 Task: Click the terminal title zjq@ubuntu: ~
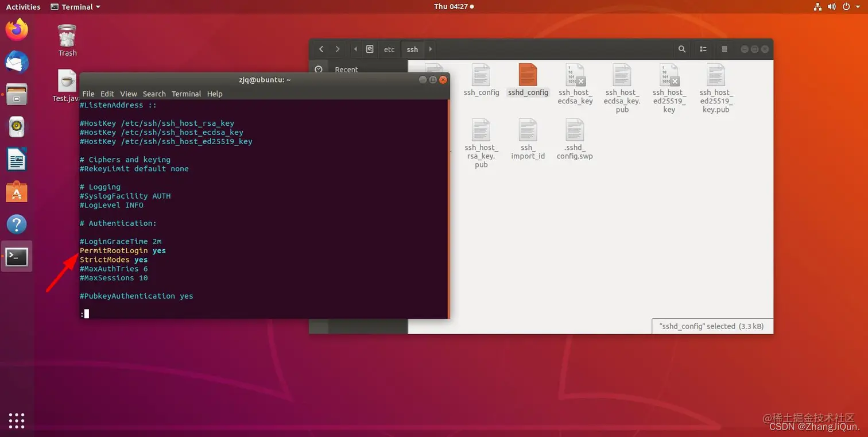(x=265, y=80)
